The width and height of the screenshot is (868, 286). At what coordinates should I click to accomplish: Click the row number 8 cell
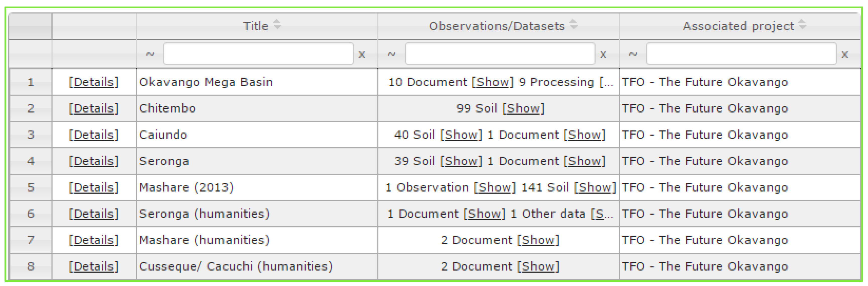click(31, 266)
